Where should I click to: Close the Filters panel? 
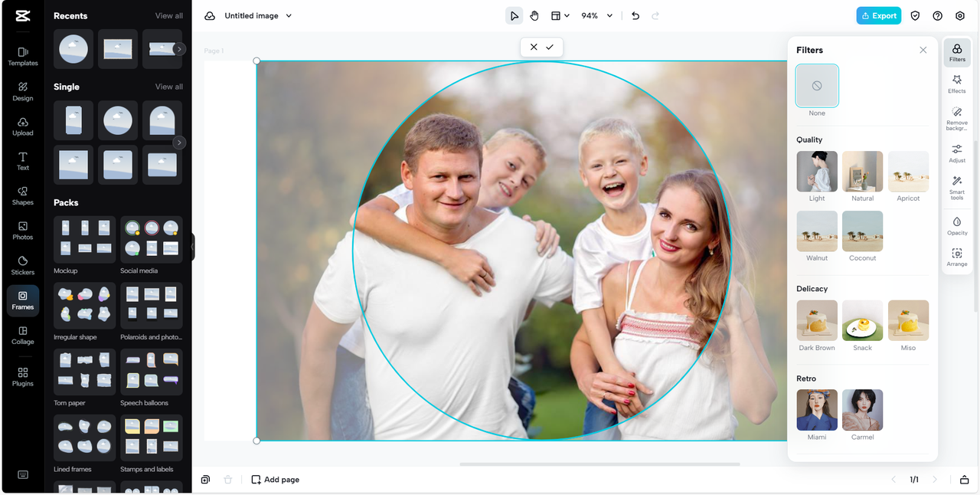pos(923,50)
